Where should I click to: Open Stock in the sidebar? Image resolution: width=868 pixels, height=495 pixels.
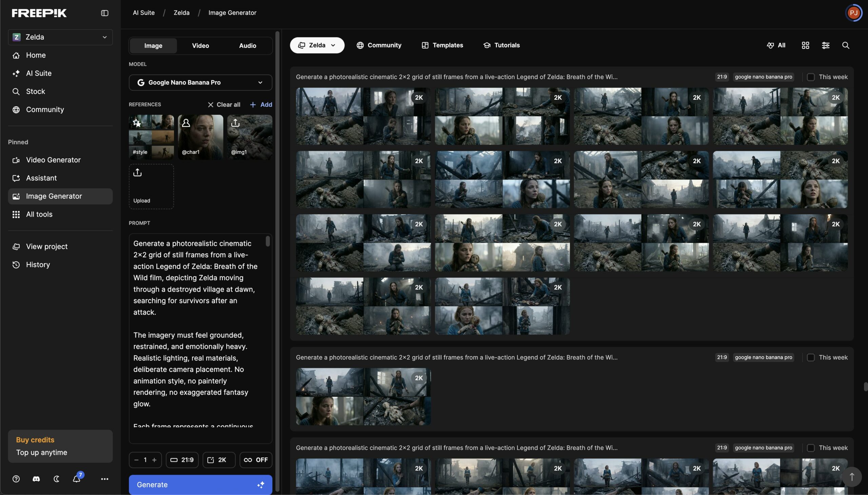(60, 92)
